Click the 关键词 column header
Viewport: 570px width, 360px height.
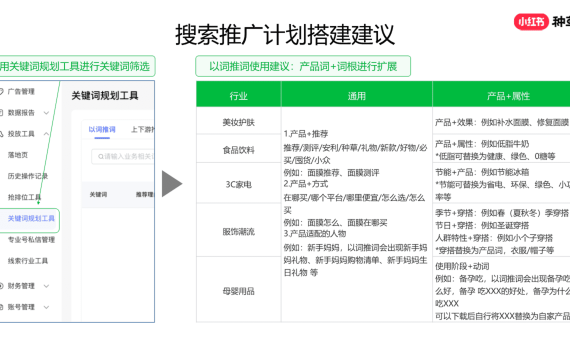pos(98,195)
